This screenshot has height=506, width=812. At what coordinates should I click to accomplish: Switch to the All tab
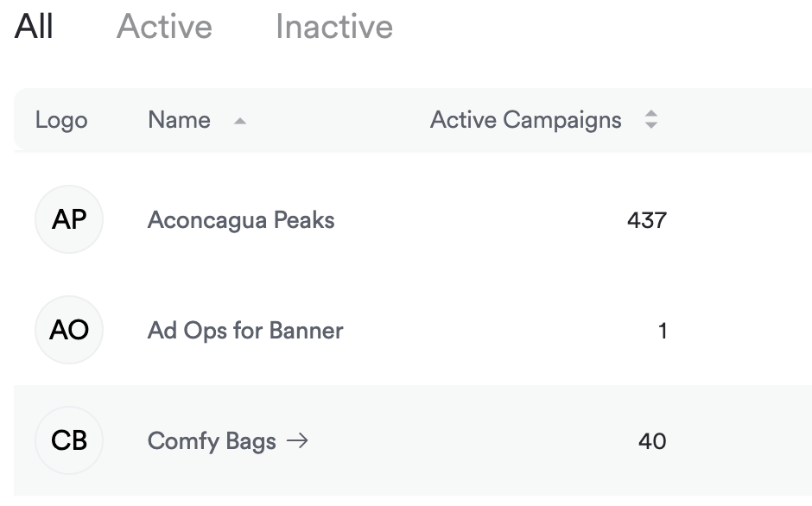click(x=35, y=27)
